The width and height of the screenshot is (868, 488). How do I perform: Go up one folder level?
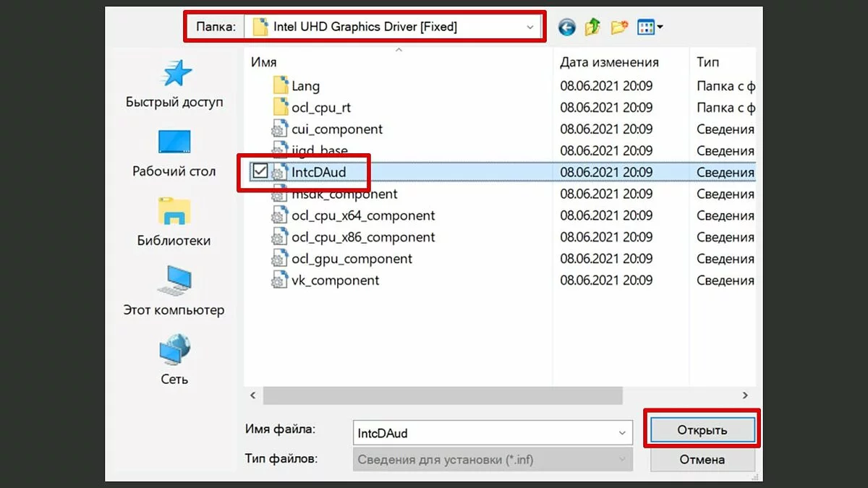(x=593, y=27)
